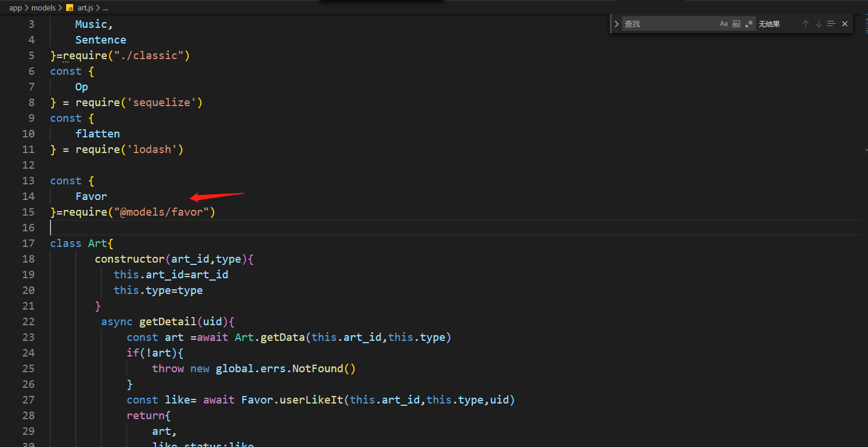
Task: Expand the replace toggle chevron in find widget
Action: click(616, 24)
